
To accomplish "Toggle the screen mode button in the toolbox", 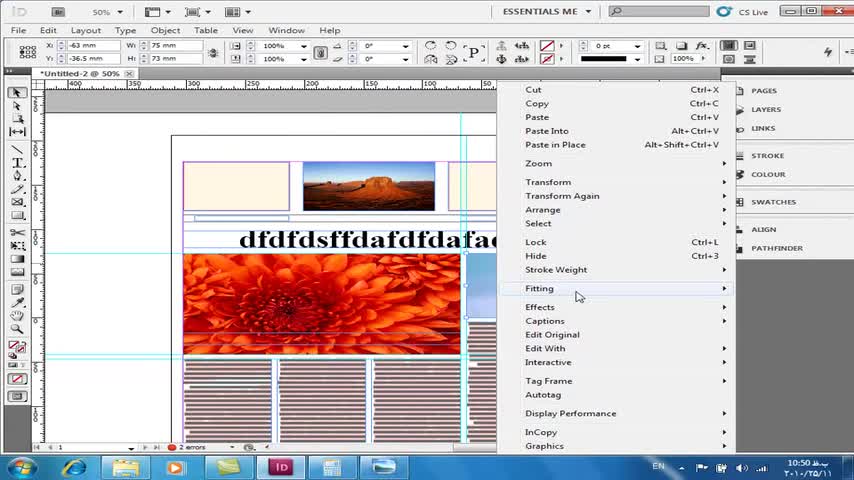I will click(x=17, y=396).
